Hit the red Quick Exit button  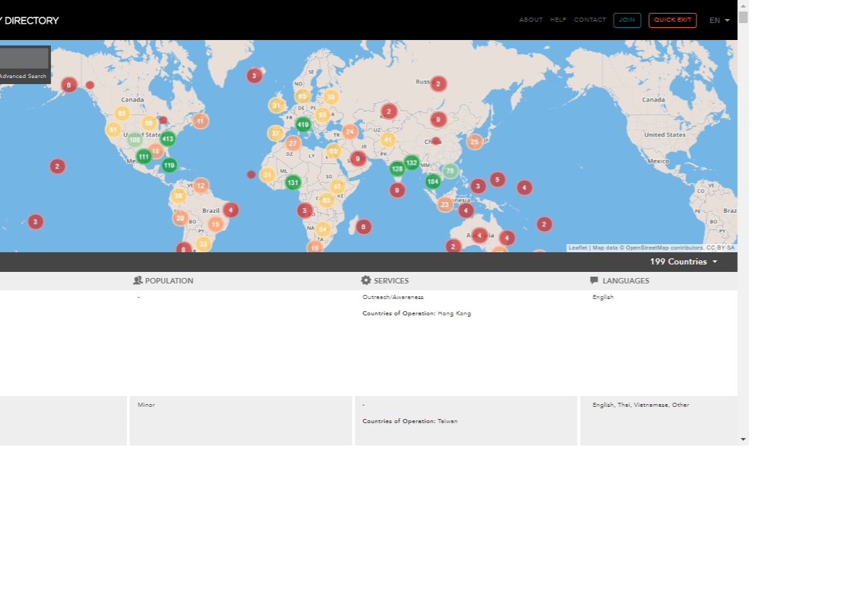click(x=672, y=20)
